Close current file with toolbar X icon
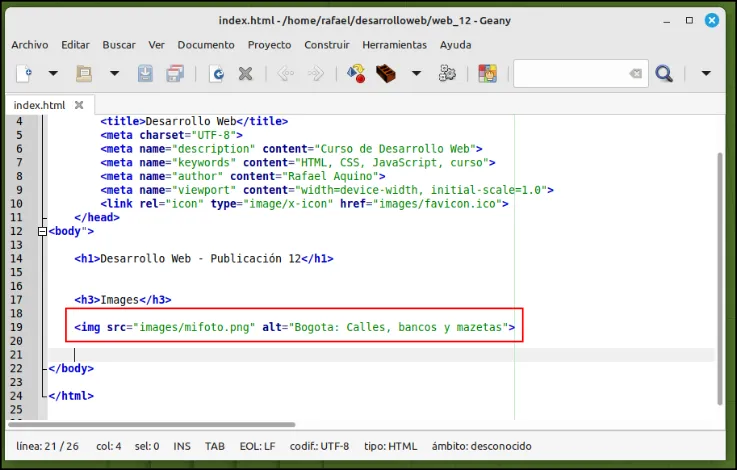The height and width of the screenshot is (470, 737). (x=245, y=74)
